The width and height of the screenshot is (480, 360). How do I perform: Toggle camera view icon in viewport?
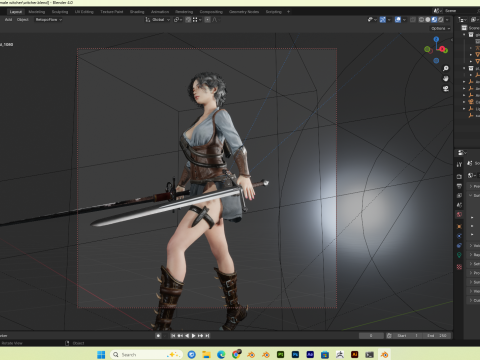446,89
